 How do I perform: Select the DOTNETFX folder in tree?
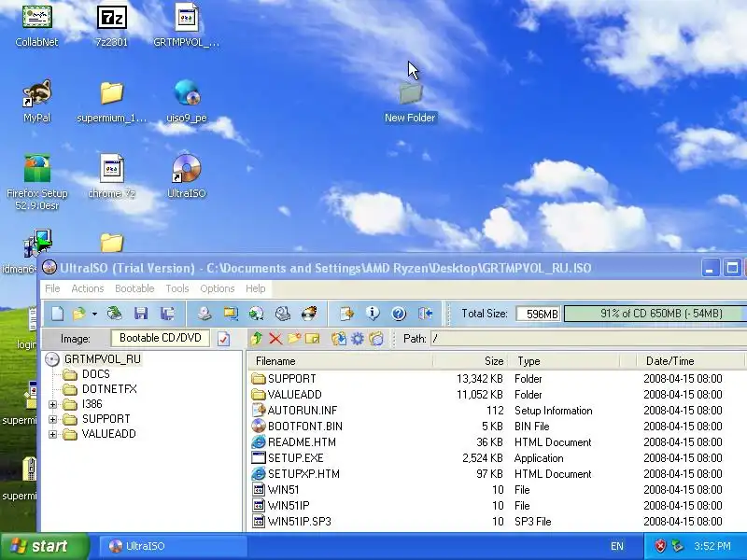(x=109, y=389)
